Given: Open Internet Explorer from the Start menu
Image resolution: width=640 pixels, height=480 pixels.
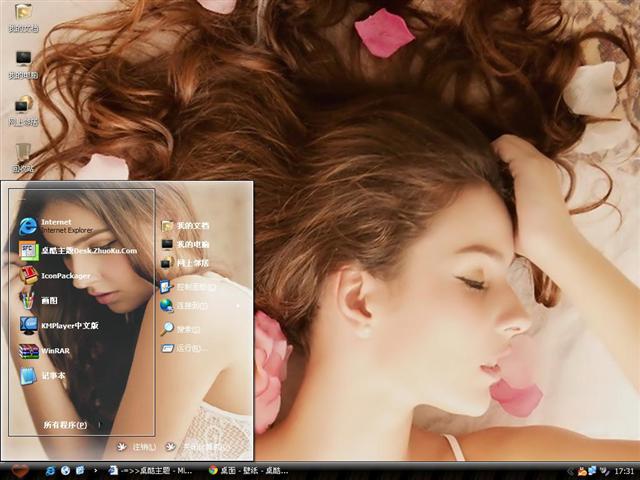Looking at the screenshot, I should click(62, 225).
